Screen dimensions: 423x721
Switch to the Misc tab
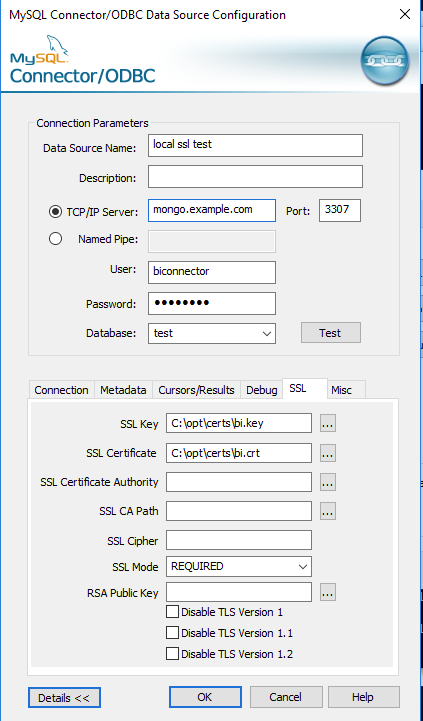coord(346,390)
